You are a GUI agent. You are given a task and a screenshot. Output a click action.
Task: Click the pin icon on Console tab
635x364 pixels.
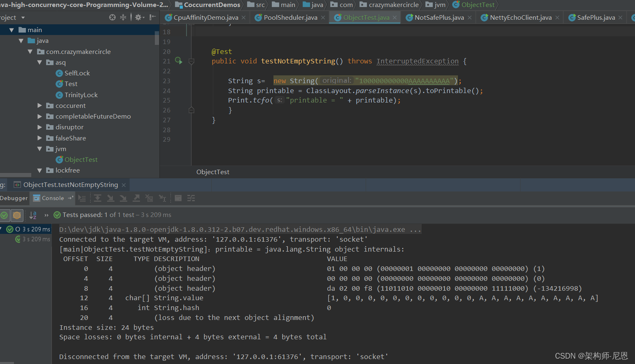tap(70, 198)
